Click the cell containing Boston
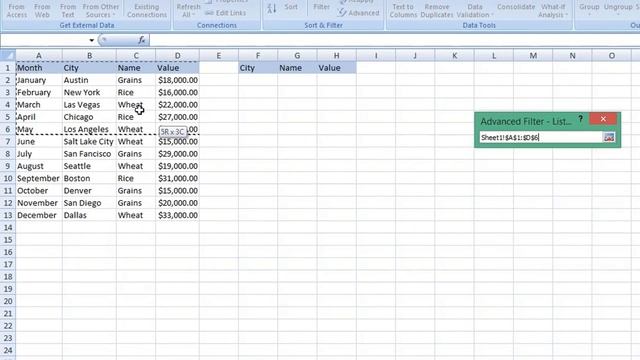The image size is (640, 360). click(89, 178)
